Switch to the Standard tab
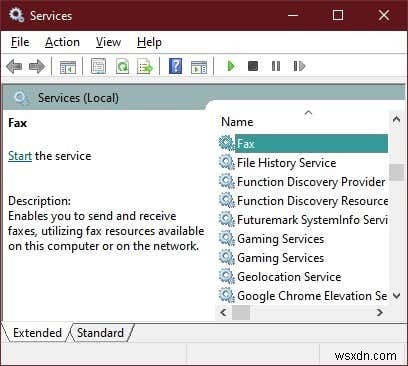This screenshot has height=366, width=408. (x=100, y=333)
